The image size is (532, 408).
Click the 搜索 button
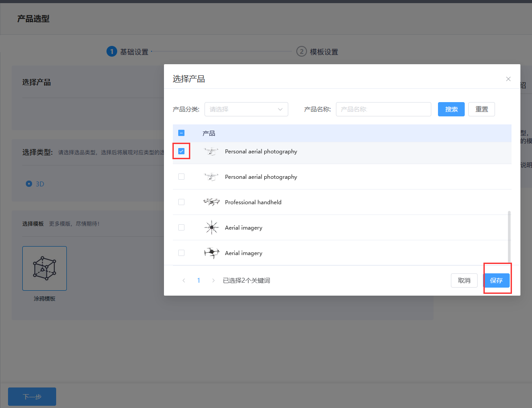pos(451,109)
